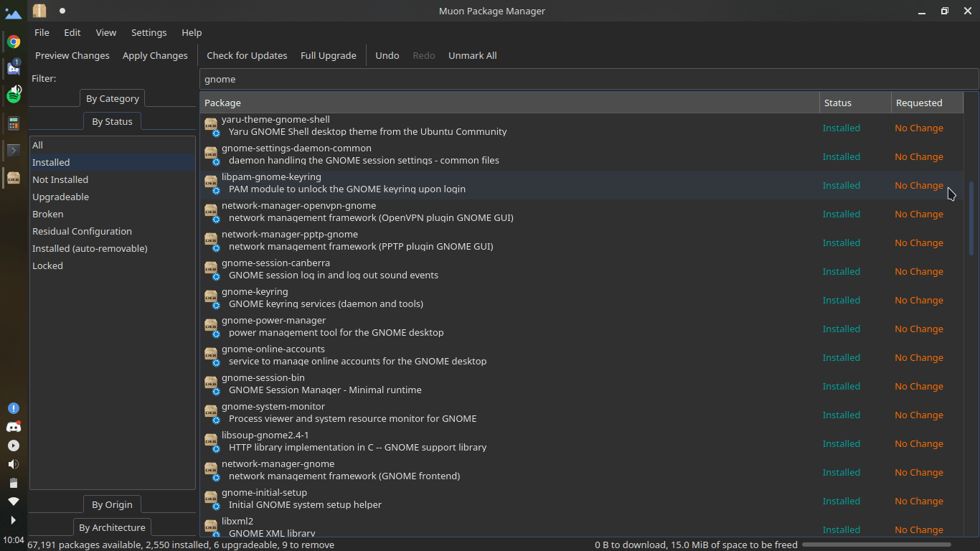Switch to the By Category filter tab

[x=112, y=98]
